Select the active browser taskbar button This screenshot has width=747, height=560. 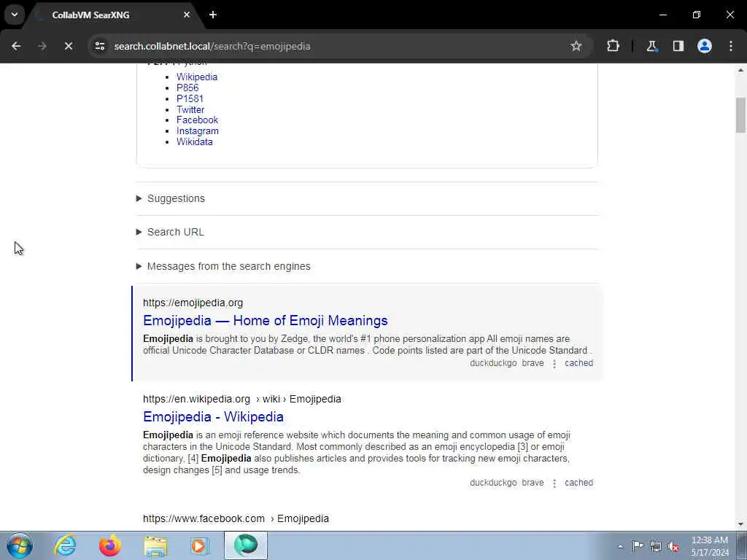point(246,545)
